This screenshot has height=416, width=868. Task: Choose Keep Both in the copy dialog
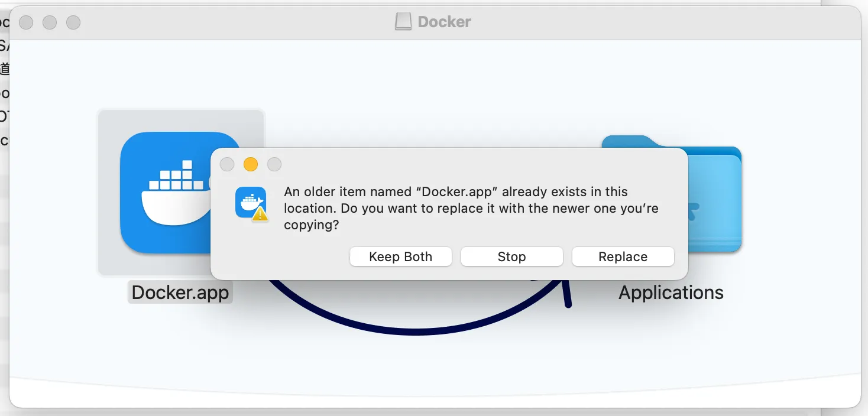point(400,256)
